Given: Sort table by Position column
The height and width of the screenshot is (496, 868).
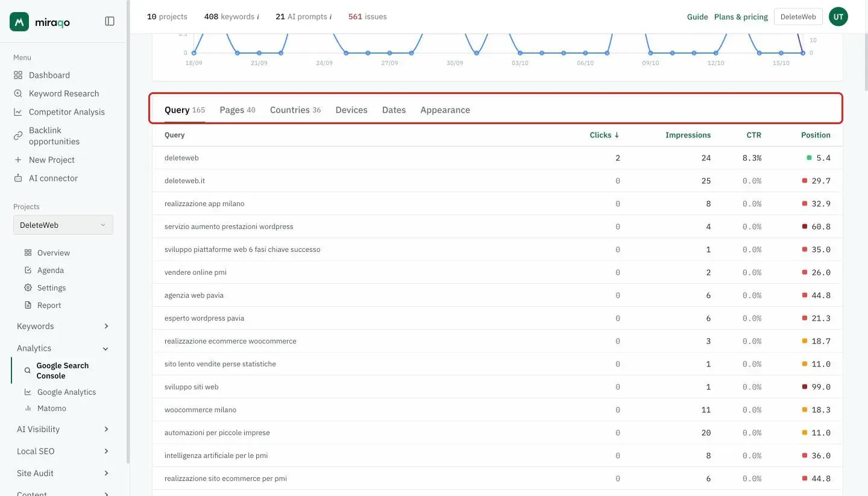Looking at the screenshot, I should click(x=816, y=135).
